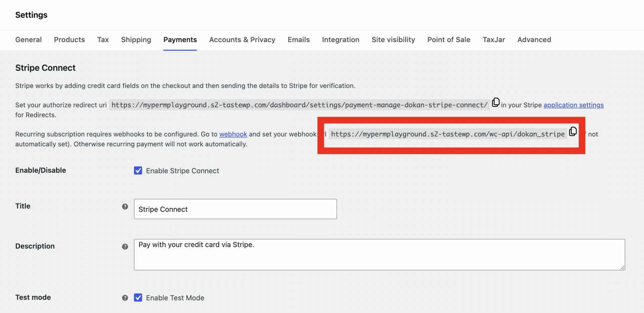The height and width of the screenshot is (313, 644).
Task: Click the authorize redirect URI code text
Action: coord(300,105)
